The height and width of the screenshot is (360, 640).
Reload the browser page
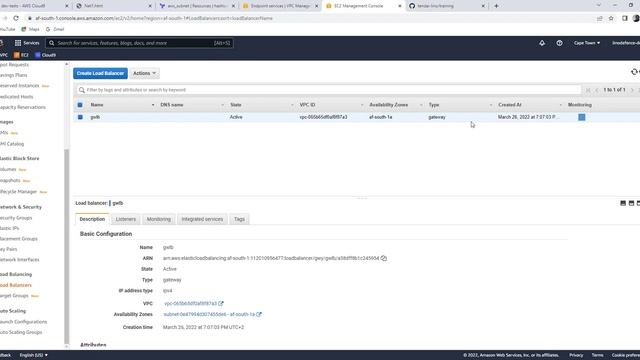(16, 18)
